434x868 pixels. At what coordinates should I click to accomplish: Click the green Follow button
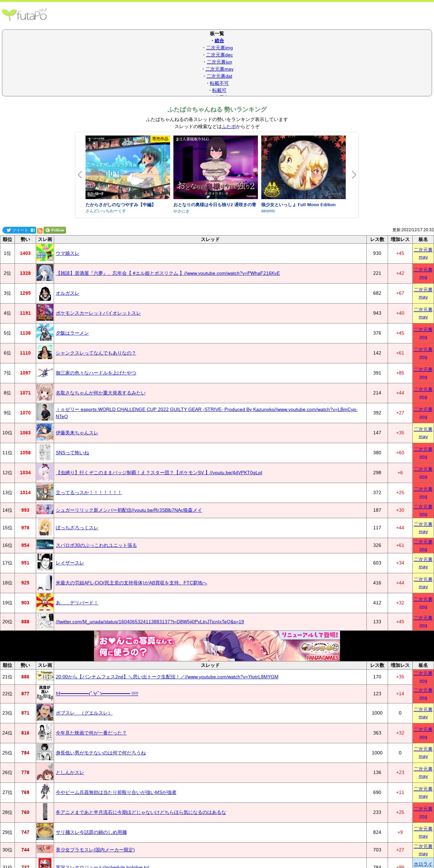pos(55,230)
